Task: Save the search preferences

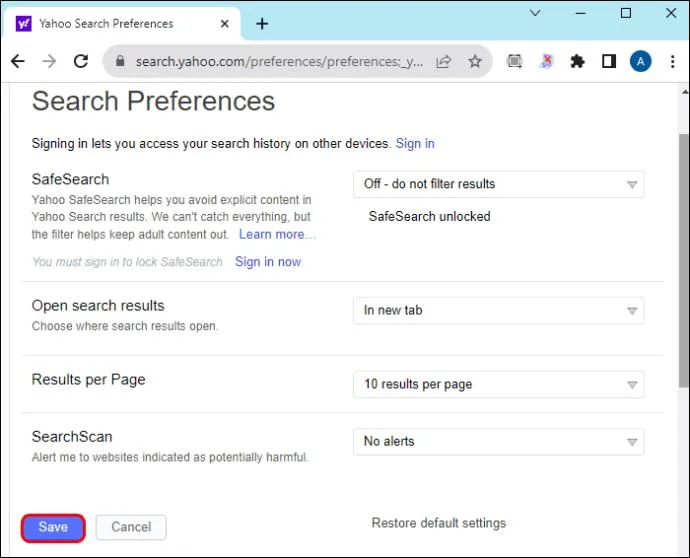Action: tap(53, 527)
